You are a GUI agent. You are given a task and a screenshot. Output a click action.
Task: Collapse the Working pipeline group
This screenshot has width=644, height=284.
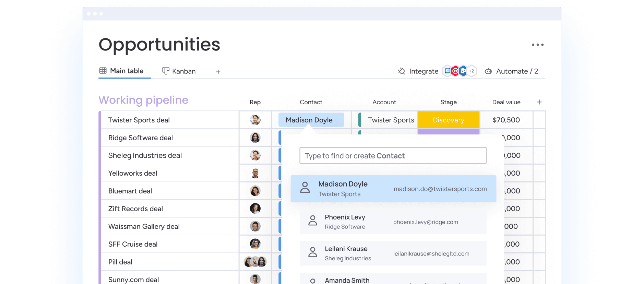click(143, 100)
